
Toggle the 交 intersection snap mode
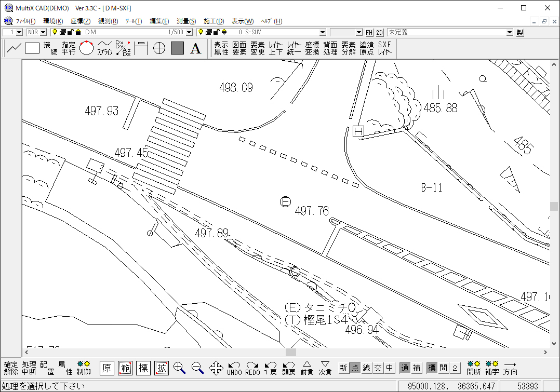point(378,368)
